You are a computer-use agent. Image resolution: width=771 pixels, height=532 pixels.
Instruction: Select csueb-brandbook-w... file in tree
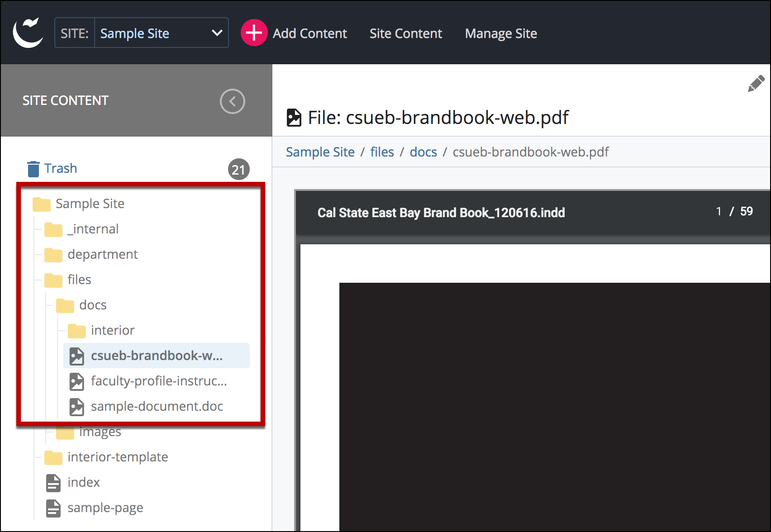tap(157, 356)
